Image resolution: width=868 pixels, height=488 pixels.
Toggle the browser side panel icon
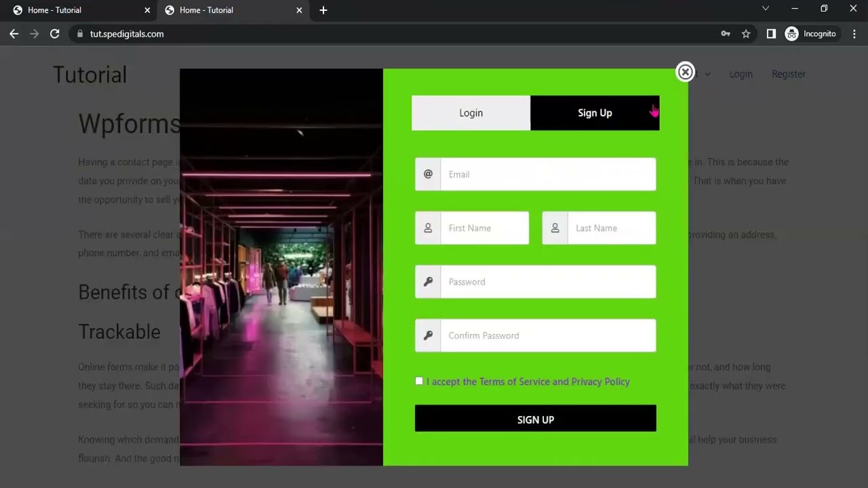pyautogui.click(x=771, y=34)
